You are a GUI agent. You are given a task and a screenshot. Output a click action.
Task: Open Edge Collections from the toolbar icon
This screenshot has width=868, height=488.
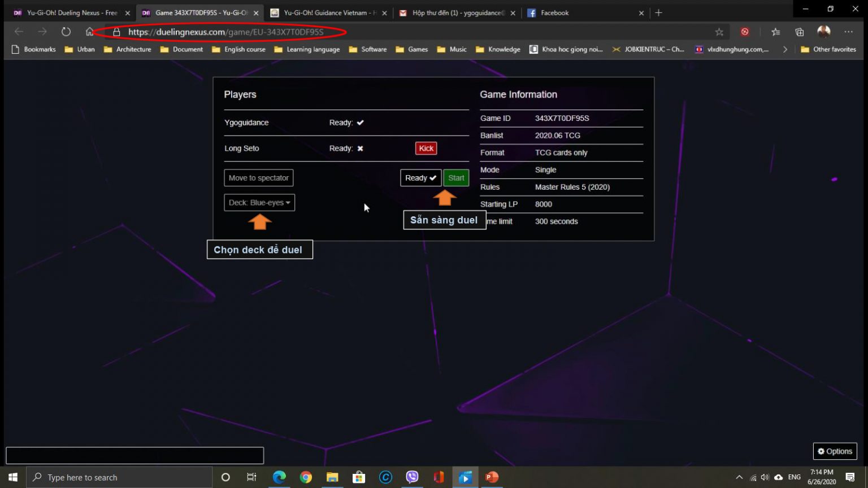coord(799,32)
